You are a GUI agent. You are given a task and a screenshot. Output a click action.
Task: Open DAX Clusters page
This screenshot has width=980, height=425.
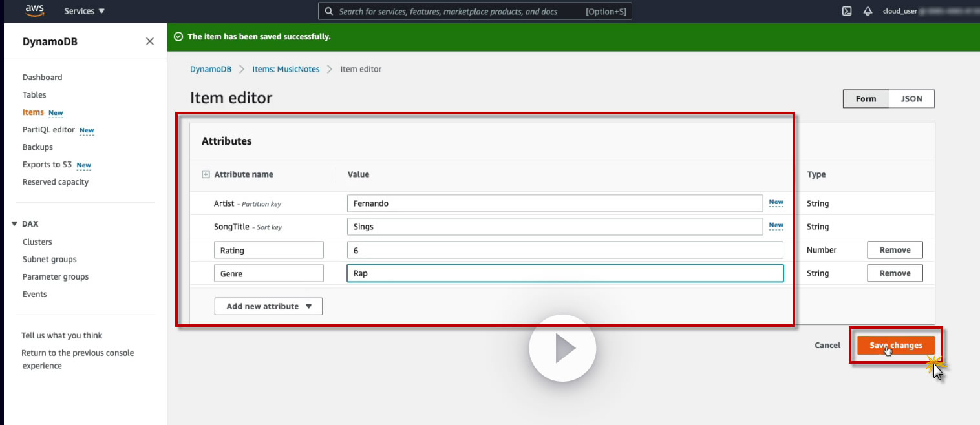(x=37, y=242)
